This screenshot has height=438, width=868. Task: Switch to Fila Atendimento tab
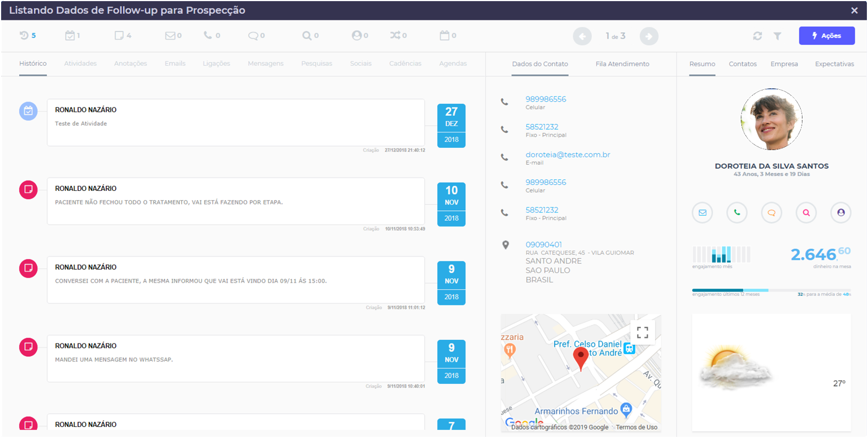[x=622, y=64]
